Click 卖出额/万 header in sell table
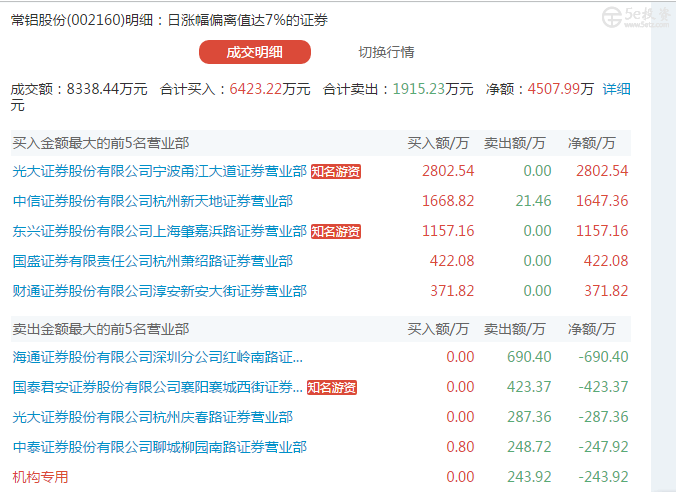 click(514, 329)
